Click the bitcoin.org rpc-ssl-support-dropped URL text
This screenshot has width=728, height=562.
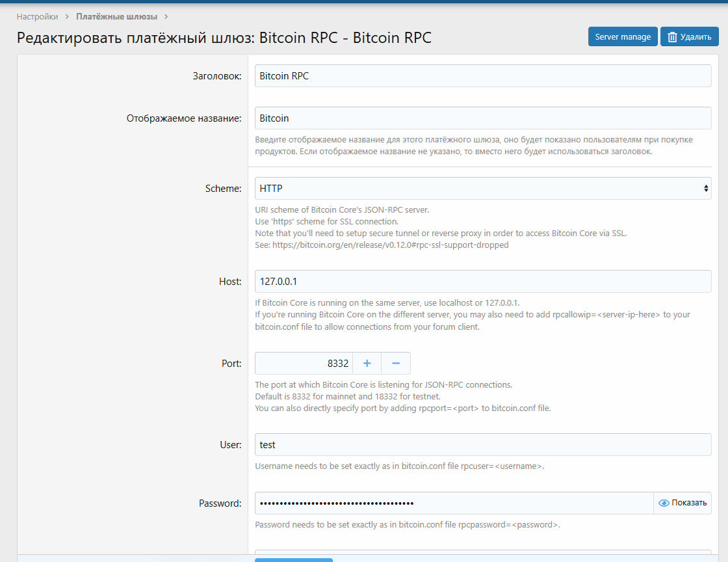[x=391, y=245]
